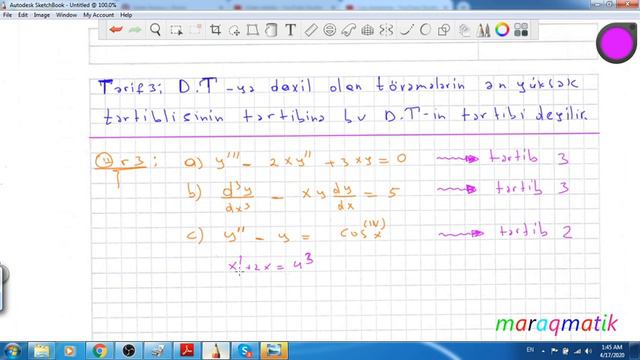Open Skype from the taskbar
This screenshot has width=640, height=360.
point(245,351)
